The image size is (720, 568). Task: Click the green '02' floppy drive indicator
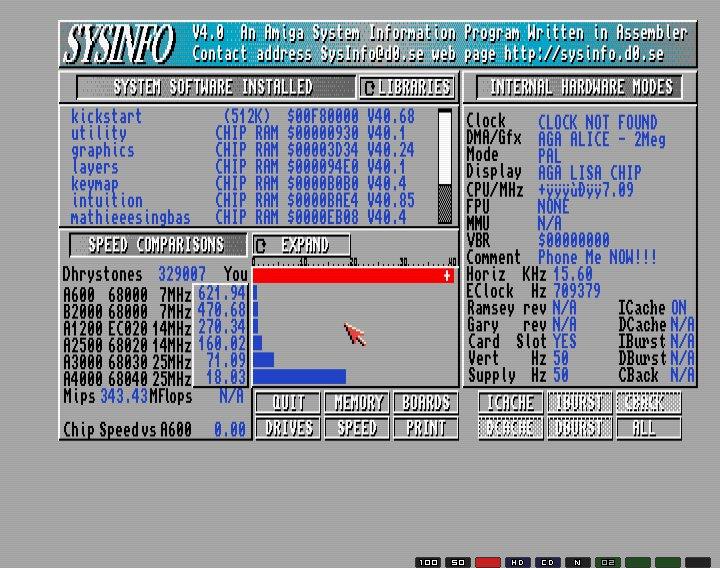pos(608,562)
